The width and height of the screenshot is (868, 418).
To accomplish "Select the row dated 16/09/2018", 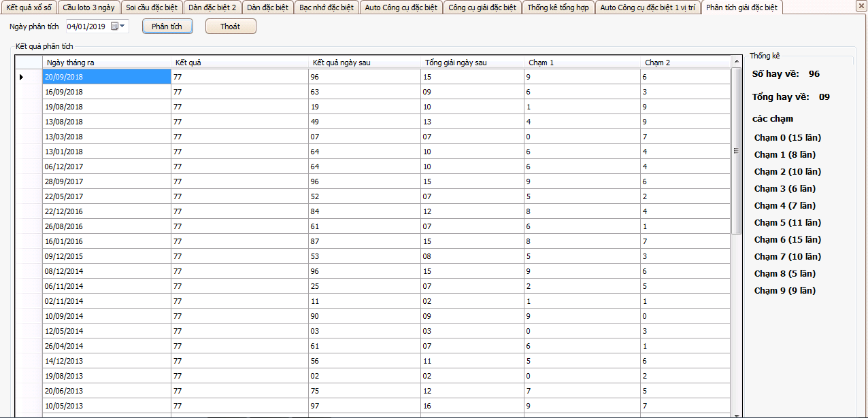I will (x=106, y=92).
